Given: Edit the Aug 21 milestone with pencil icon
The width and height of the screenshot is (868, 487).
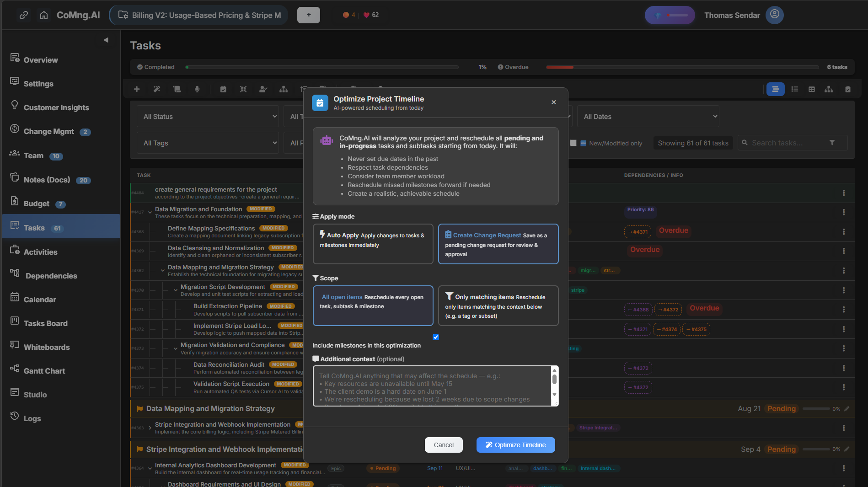Looking at the screenshot, I should 847,409.
